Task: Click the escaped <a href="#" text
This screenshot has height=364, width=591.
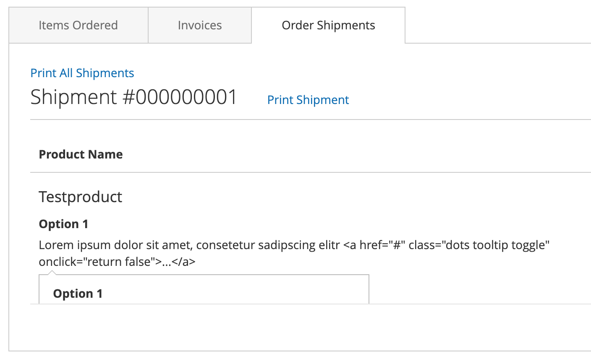Action: pyautogui.click(x=374, y=245)
